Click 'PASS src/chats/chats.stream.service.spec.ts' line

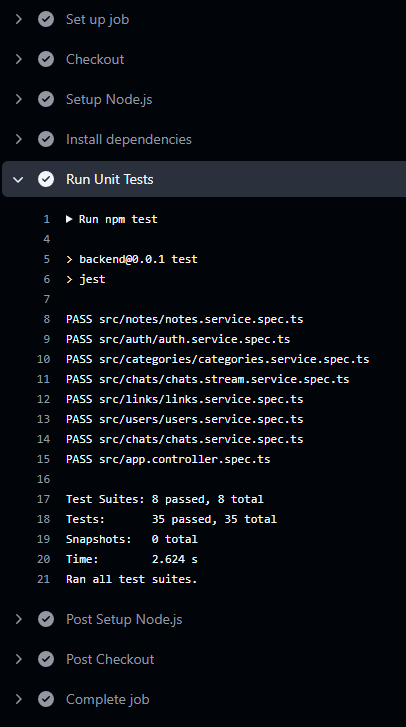click(x=208, y=379)
